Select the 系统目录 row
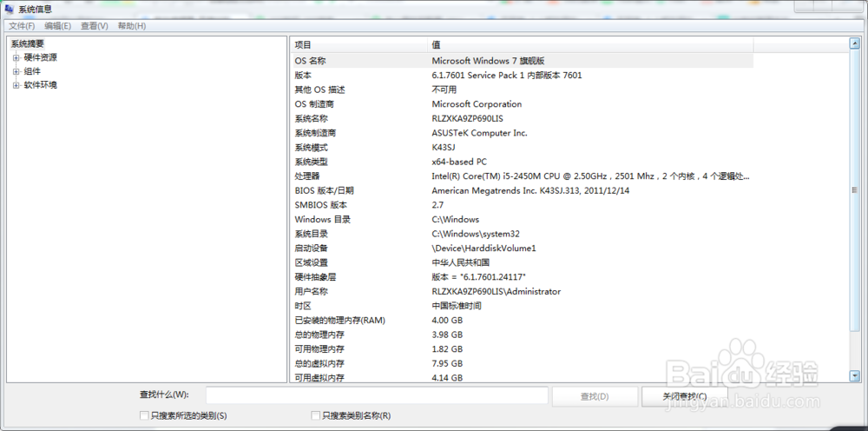The image size is (868, 431). (x=522, y=234)
